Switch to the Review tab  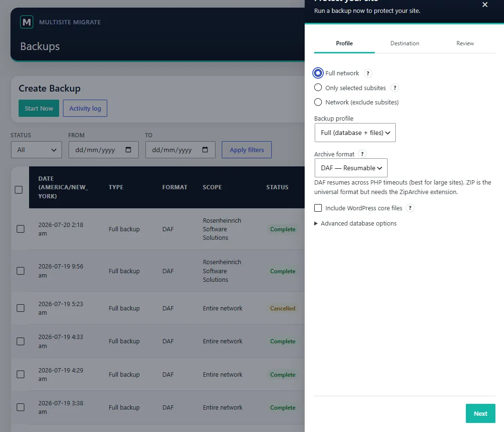coord(465,43)
